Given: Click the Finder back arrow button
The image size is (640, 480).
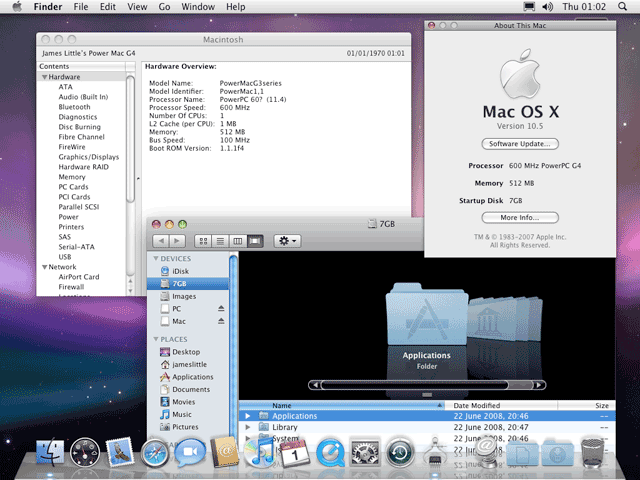Looking at the screenshot, I should point(160,241).
